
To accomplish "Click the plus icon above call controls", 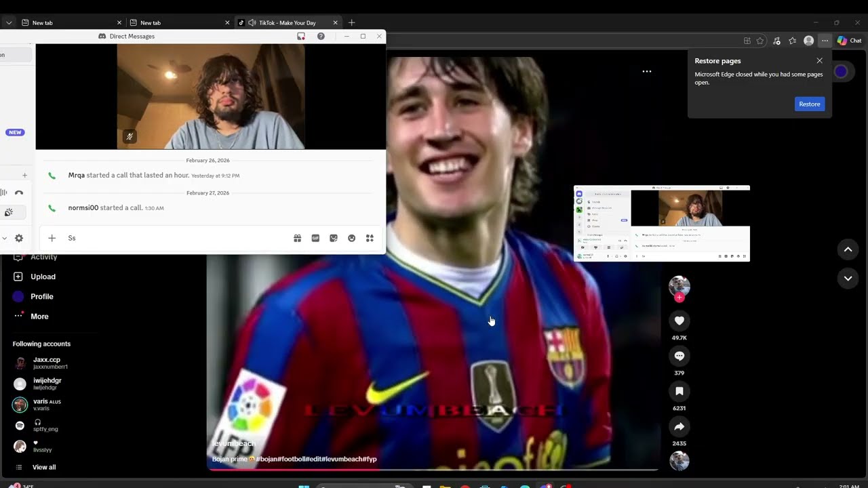I will (x=24, y=176).
